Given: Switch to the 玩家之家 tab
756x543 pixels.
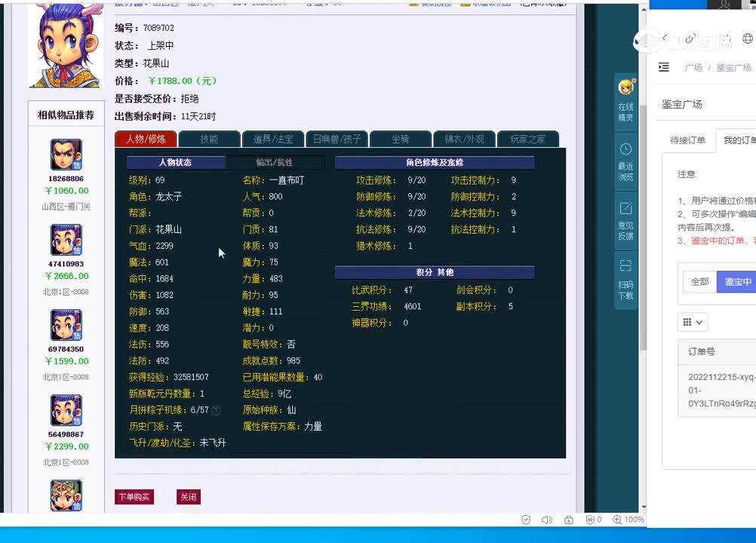Looking at the screenshot, I should (x=527, y=139).
